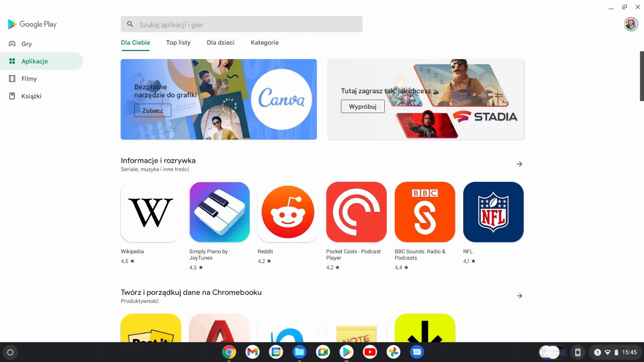The height and width of the screenshot is (362, 644).
Task: Open BBC Sounds: Radio & Podcasts title
Action: click(x=420, y=255)
